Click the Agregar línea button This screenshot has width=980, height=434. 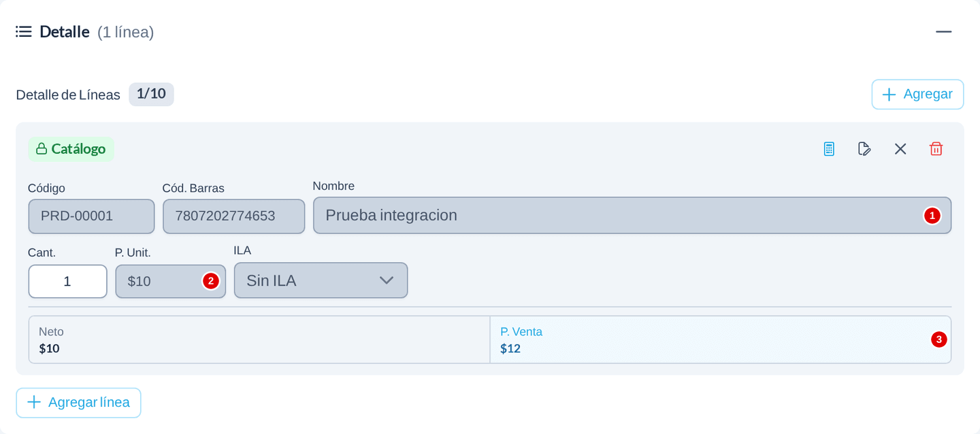pyautogui.click(x=78, y=403)
